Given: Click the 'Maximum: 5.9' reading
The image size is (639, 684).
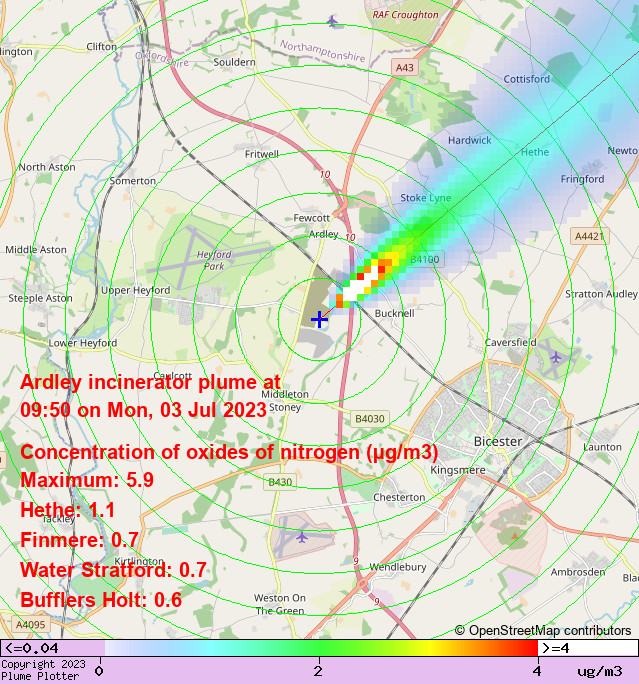Looking at the screenshot, I should 87,480.
